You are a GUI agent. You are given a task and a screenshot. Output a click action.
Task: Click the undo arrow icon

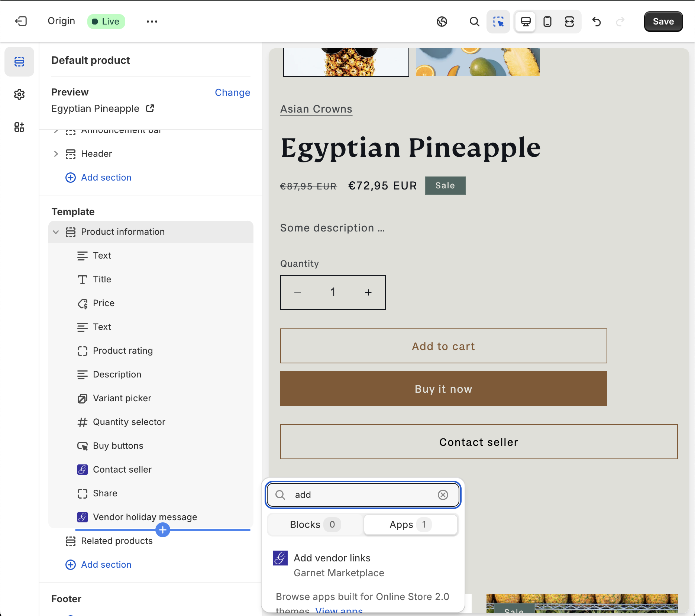597,22
